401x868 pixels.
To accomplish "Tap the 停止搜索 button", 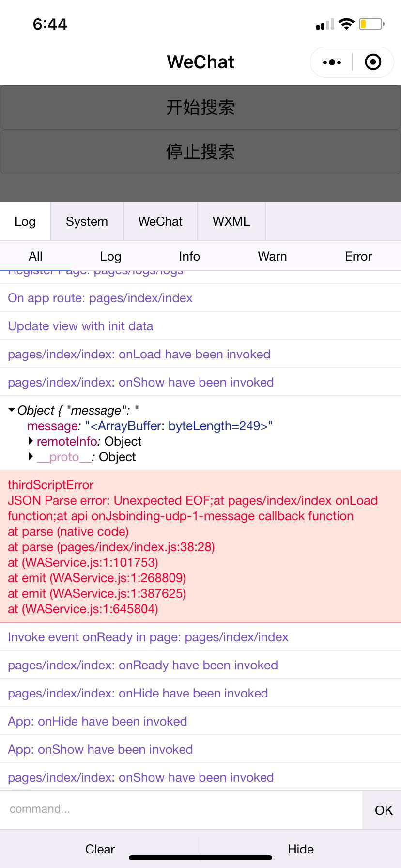I will click(200, 152).
